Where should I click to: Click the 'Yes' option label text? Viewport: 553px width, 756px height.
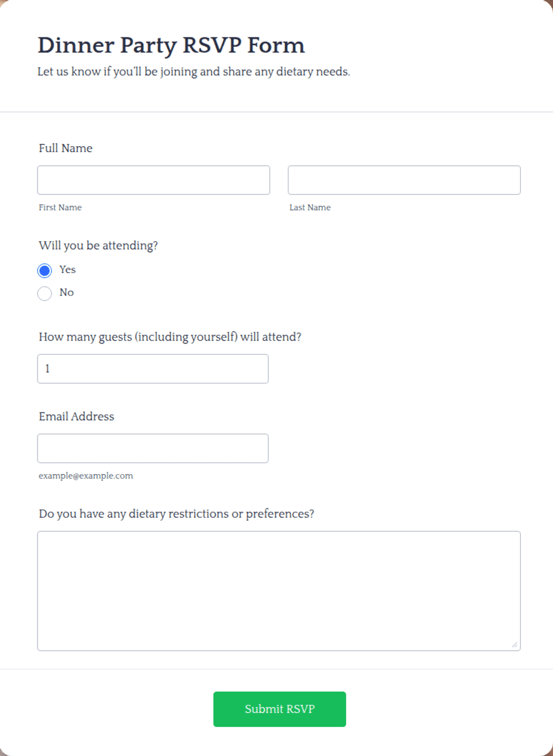(x=68, y=269)
